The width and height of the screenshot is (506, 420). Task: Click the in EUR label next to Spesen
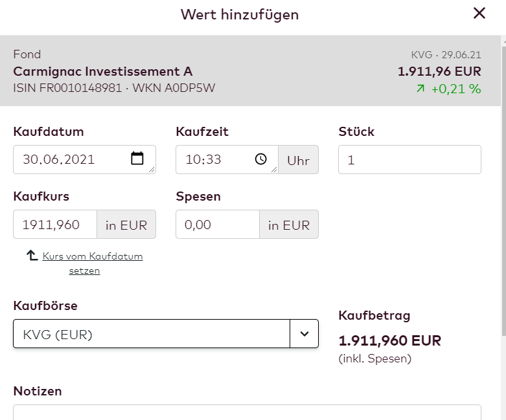click(289, 225)
